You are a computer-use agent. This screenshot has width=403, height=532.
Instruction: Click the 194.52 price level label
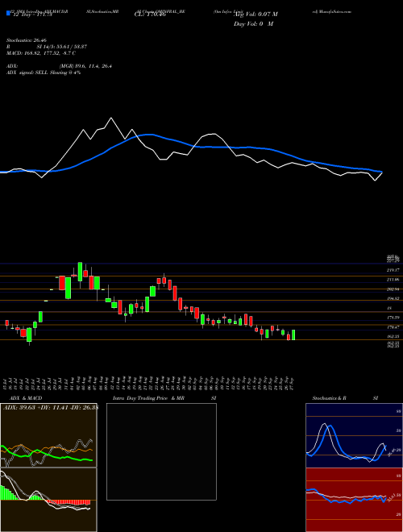coord(393,298)
